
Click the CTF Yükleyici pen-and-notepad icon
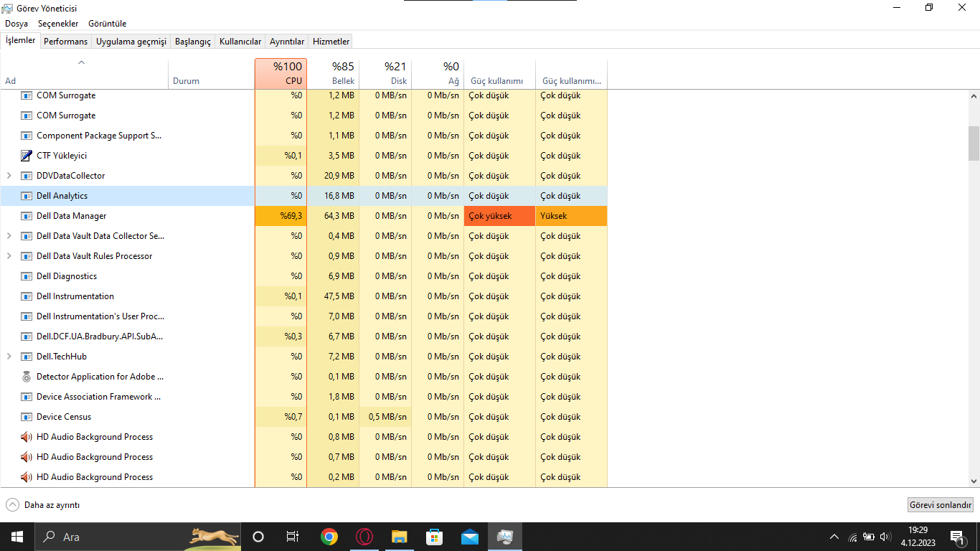27,156
